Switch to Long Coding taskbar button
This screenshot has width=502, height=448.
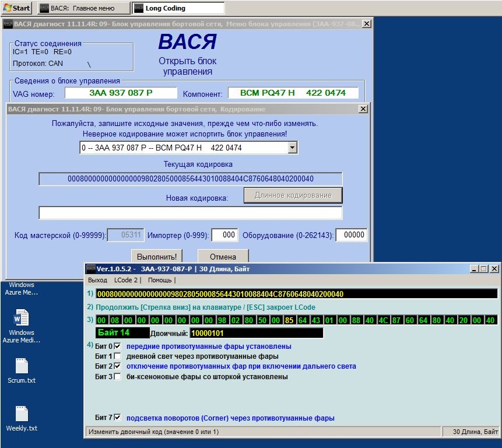coord(178,8)
